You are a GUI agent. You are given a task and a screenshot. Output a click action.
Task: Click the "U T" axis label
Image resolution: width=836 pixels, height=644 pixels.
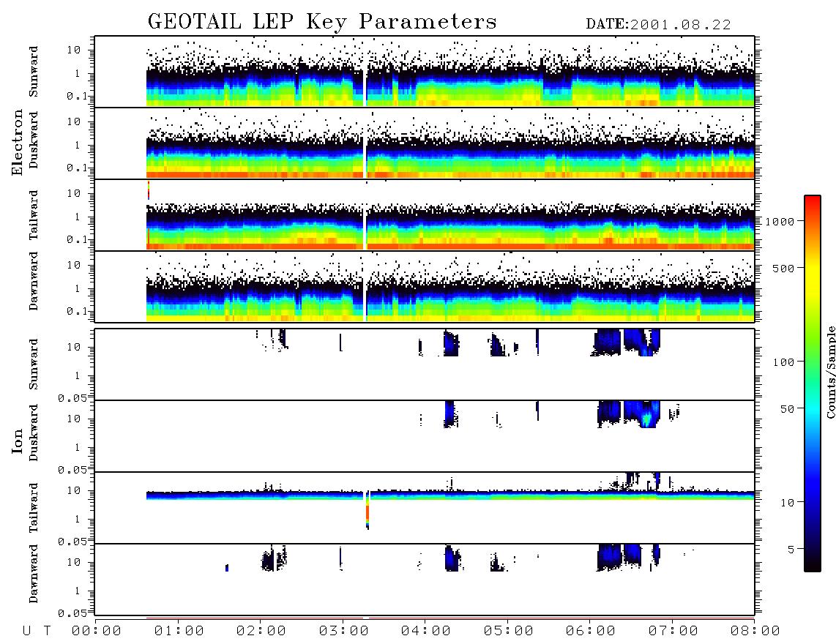37,632
